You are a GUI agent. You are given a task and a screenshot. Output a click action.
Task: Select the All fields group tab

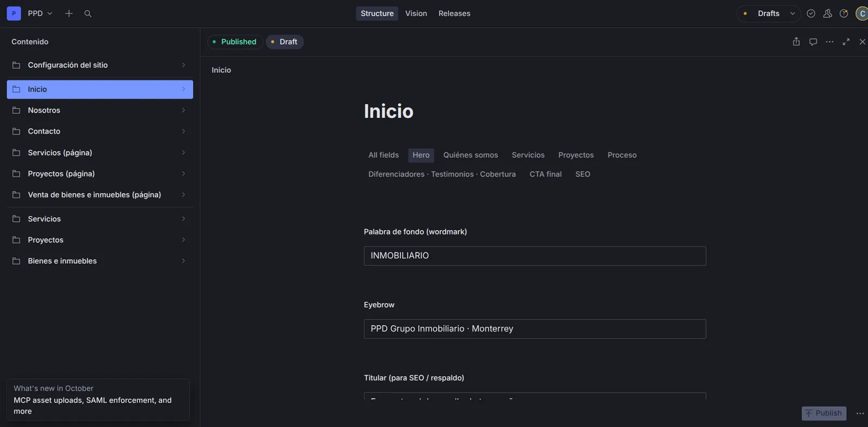coord(384,155)
